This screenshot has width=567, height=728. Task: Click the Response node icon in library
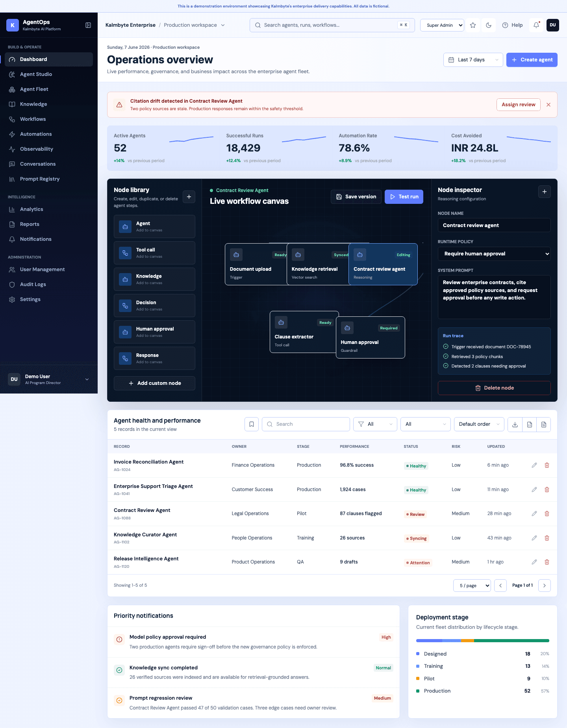(x=125, y=358)
